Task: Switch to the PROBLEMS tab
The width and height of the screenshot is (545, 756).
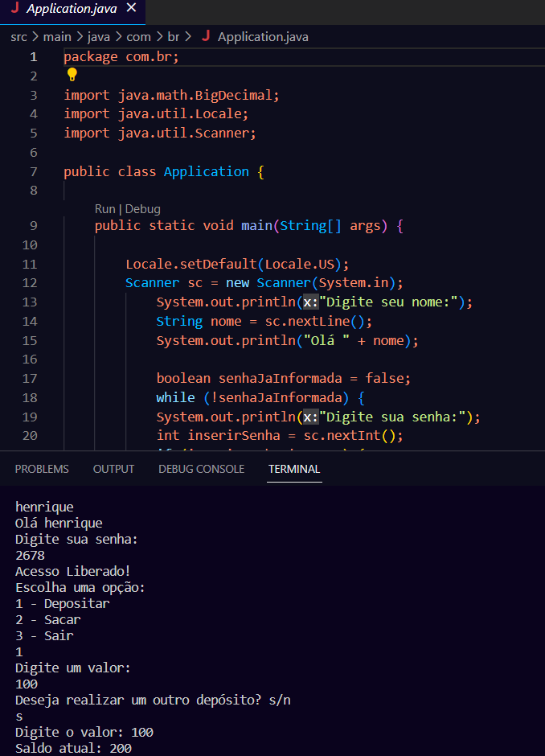Action: (x=42, y=469)
